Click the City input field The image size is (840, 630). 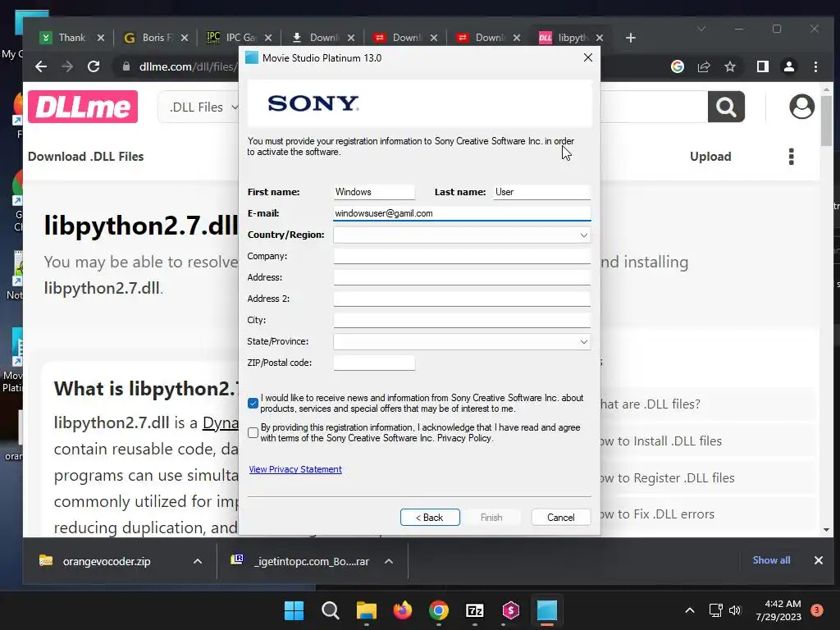[x=462, y=321]
